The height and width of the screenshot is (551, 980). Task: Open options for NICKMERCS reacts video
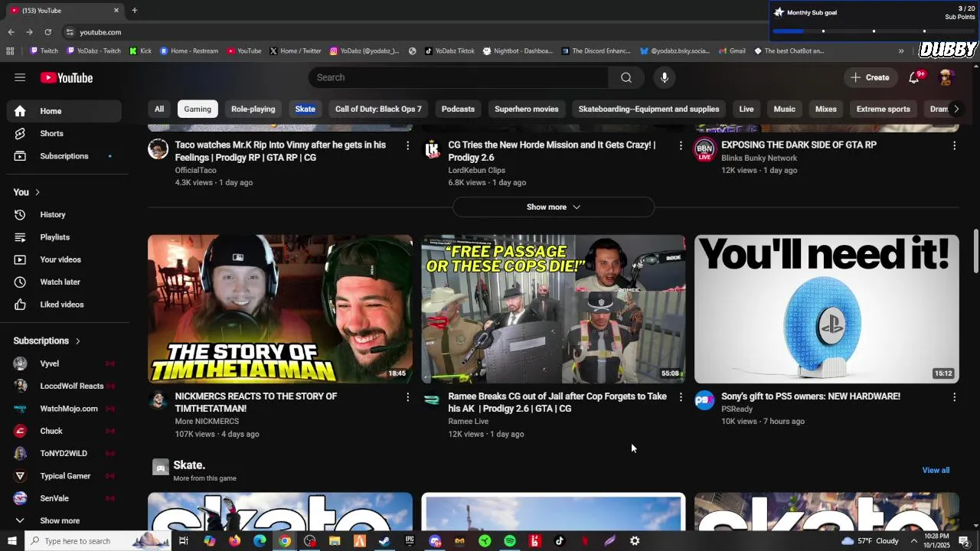(407, 397)
